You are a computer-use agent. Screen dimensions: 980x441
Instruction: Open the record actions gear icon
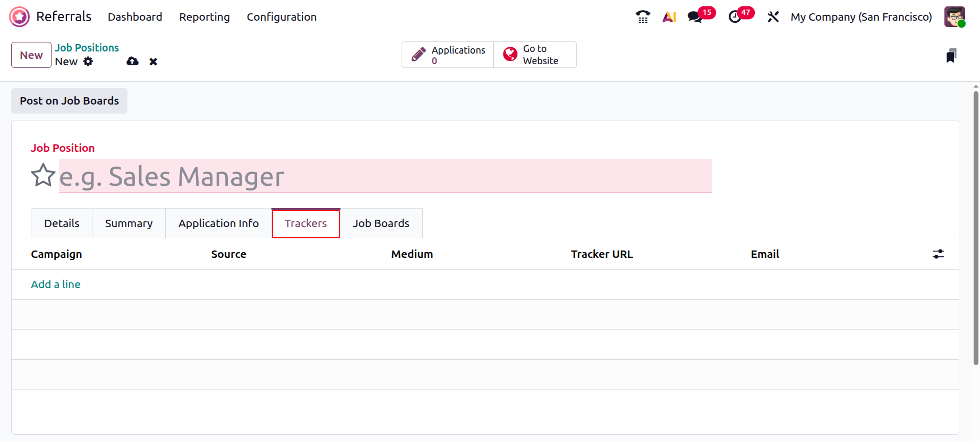click(88, 62)
